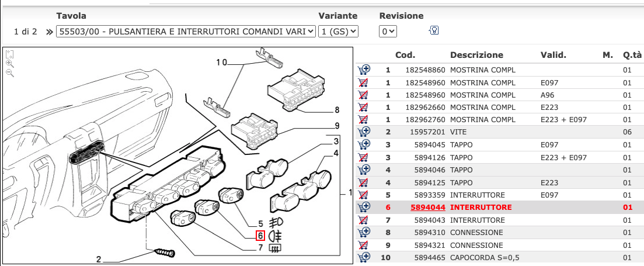
Task: Expand the Revisione dropdown
Action: coord(388,32)
